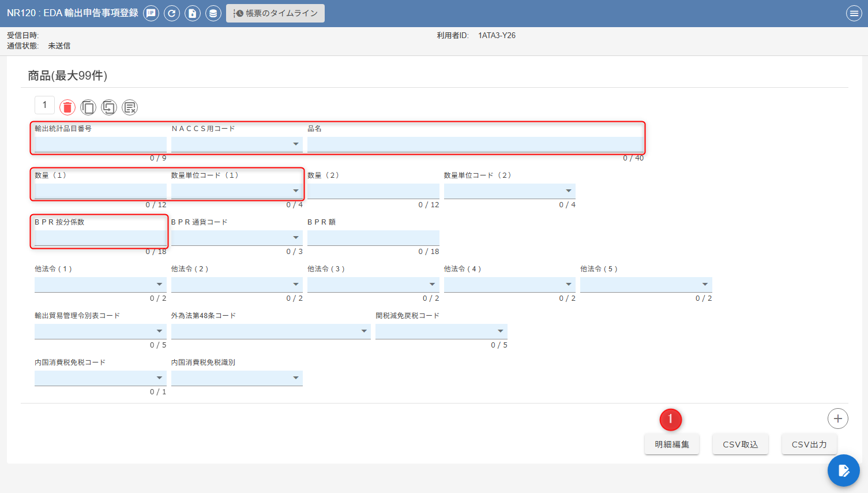Click the copy item icon beside trash
Image resolution: width=868 pixels, height=493 pixels.
pos(88,107)
